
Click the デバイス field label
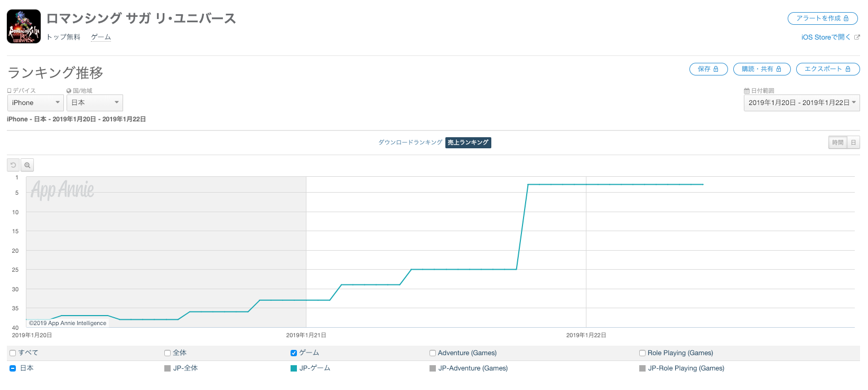24,91
